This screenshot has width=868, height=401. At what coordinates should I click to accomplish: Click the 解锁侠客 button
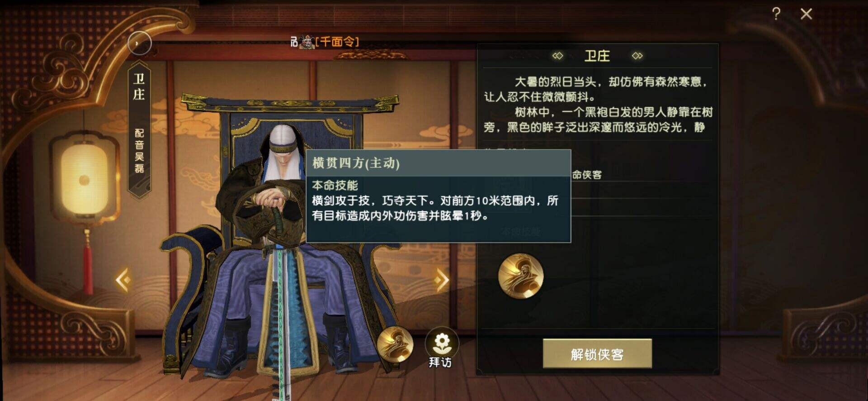tap(597, 353)
